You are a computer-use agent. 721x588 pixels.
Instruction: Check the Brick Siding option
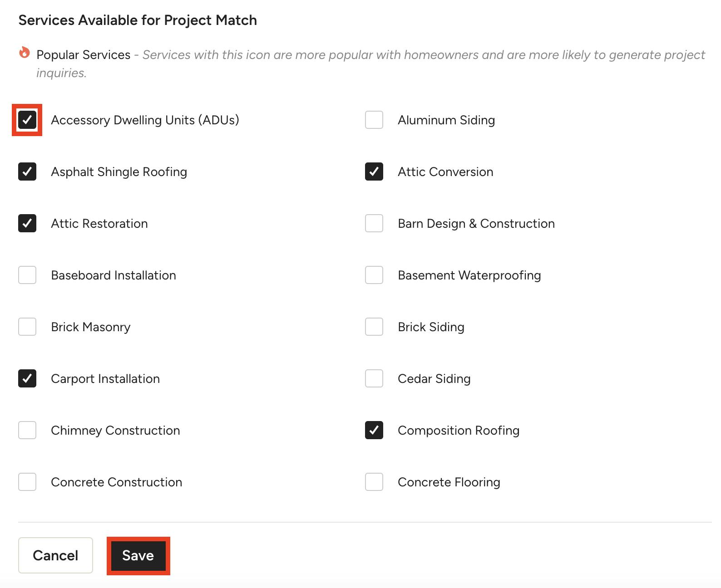click(374, 327)
